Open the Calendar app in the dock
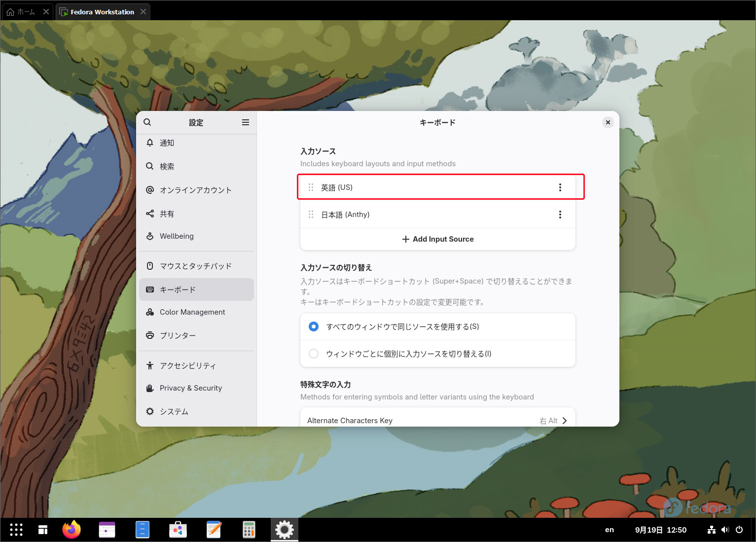 tap(107, 530)
